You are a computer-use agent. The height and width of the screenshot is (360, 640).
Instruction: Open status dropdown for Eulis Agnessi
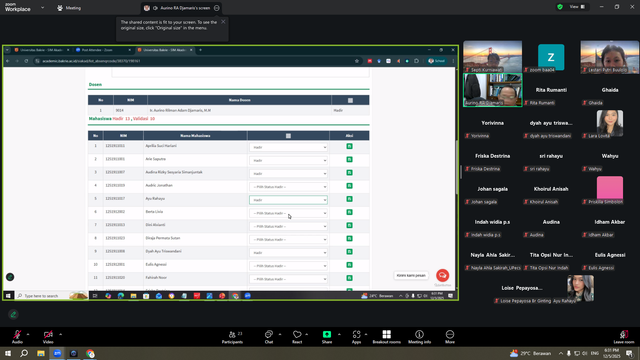click(x=288, y=266)
